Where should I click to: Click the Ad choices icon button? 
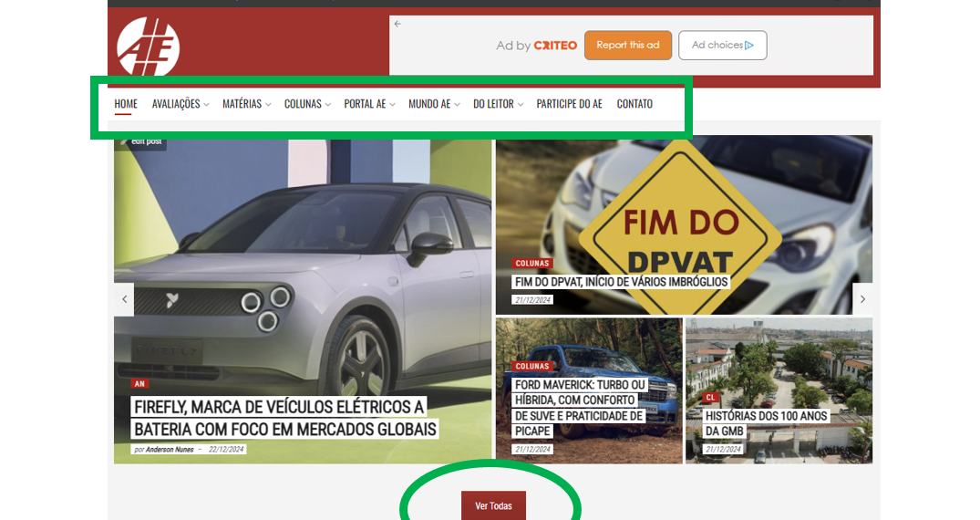[722, 46]
